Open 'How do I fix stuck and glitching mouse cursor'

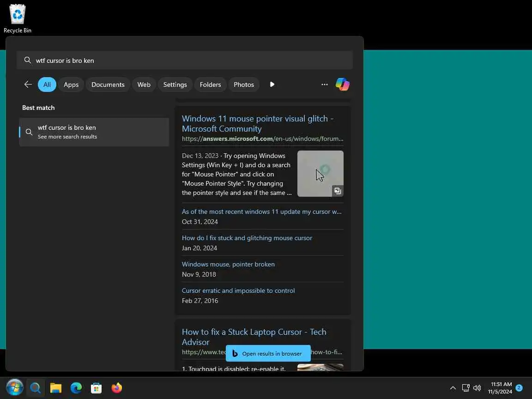247,238
